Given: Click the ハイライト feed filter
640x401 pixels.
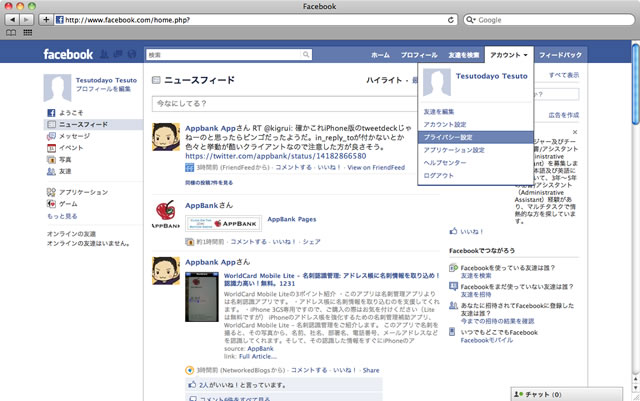Looking at the screenshot, I should (x=384, y=80).
